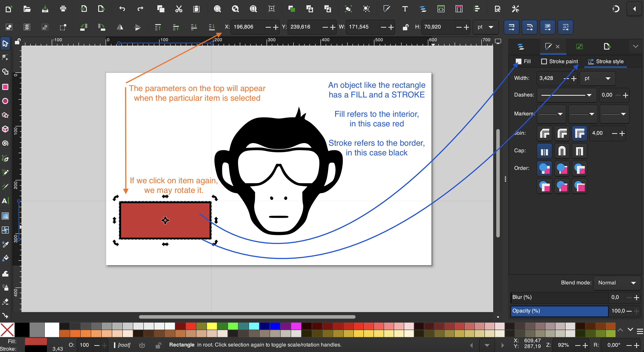The width and height of the screenshot is (644, 352).
Task: Open the XML editor from toolbar
Action: (441, 9)
